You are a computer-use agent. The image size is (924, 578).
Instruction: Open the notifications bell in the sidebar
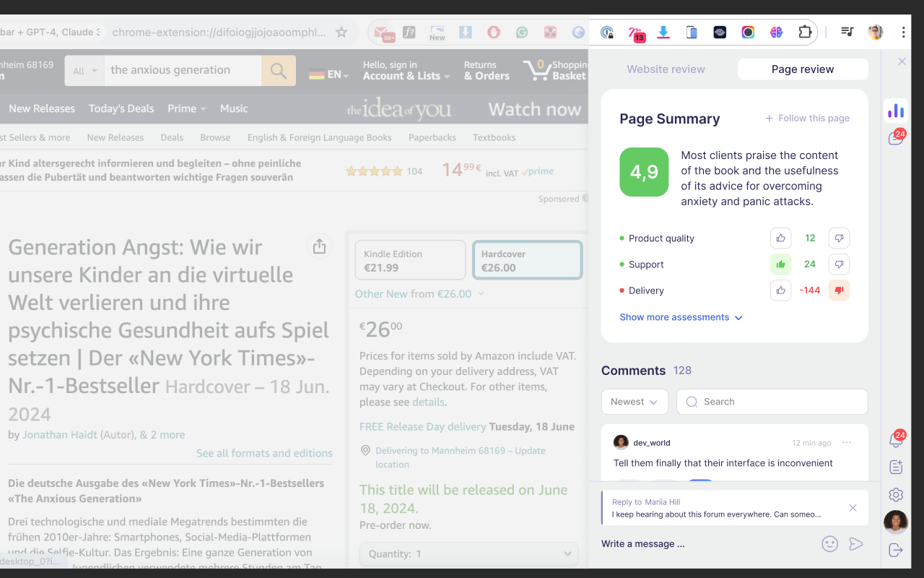coord(895,439)
